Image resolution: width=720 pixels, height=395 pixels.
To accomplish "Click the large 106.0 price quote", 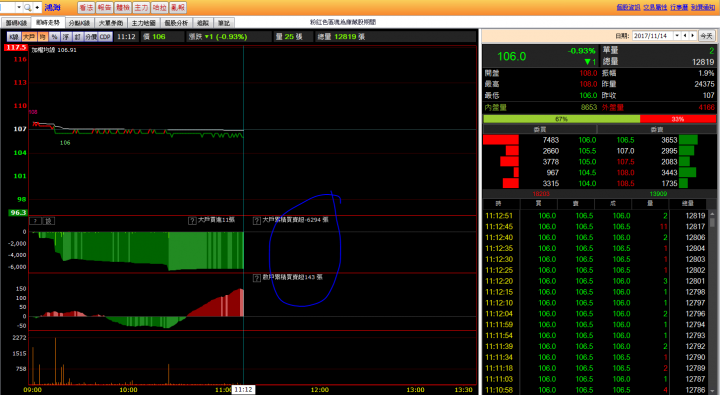I will click(512, 56).
